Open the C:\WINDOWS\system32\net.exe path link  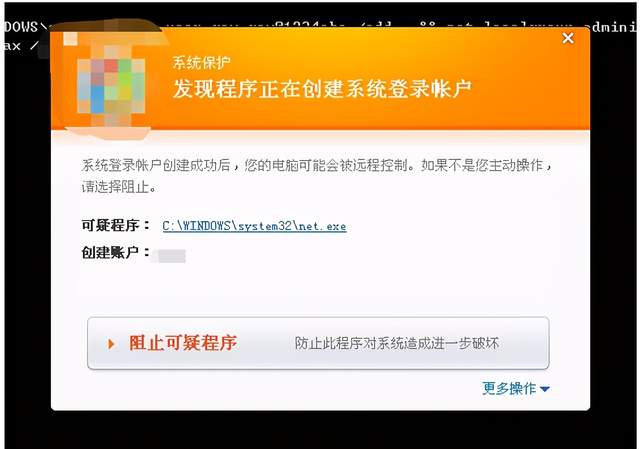pos(254,226)
